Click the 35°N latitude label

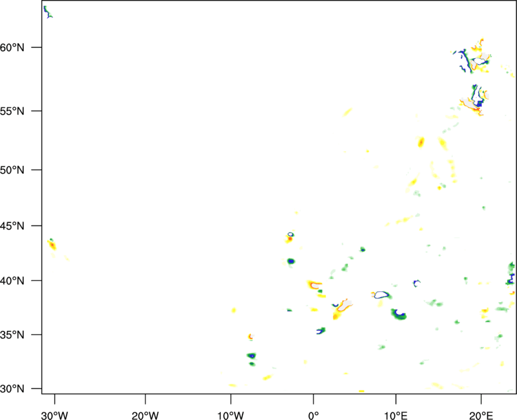pos(12,335)
